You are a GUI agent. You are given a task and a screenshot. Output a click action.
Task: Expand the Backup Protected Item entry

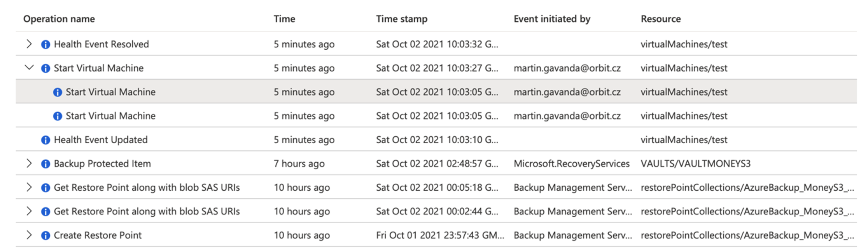pyautogui.click(x=29, y=163)
